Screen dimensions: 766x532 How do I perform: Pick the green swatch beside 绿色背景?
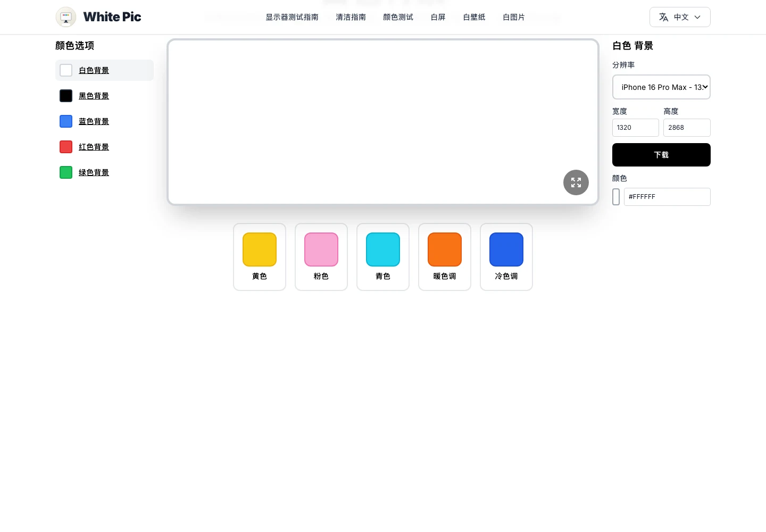pos(66,172)
